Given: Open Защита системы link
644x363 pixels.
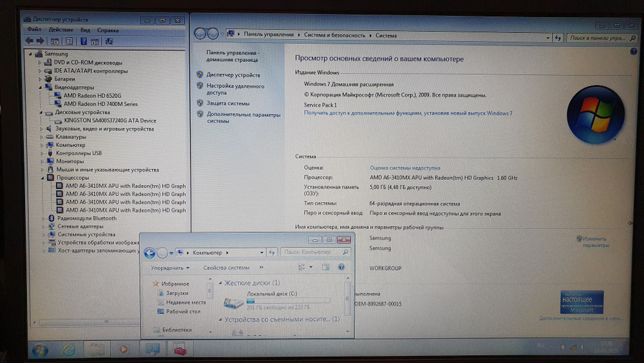Looking at the screenshot, I should [x=228, y=103].
